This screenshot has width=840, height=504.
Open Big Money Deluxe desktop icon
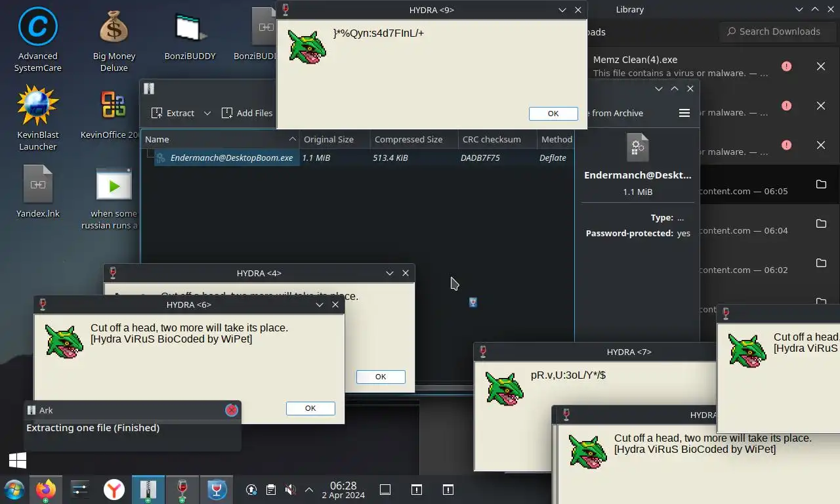[114, 39]
